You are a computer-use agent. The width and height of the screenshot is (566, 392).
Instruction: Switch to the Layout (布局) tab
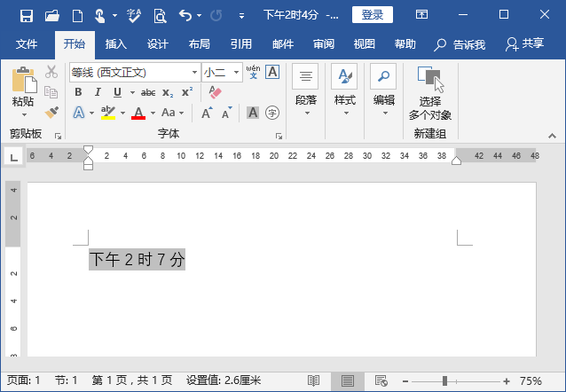pyautogui.click(x=200, y=44)
